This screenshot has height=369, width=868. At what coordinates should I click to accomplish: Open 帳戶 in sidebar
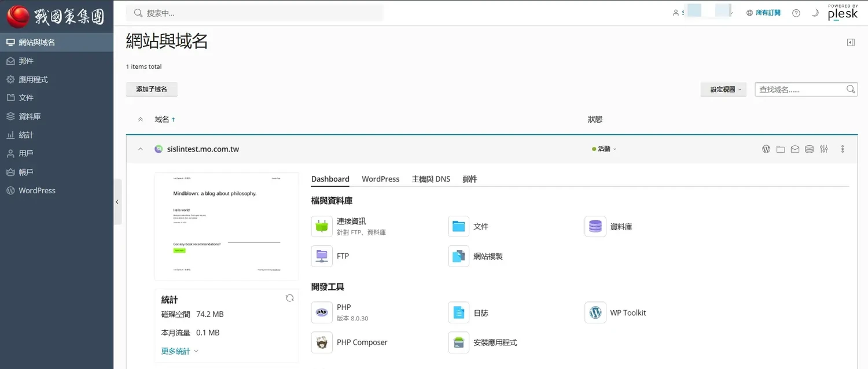tap(57, 172)
